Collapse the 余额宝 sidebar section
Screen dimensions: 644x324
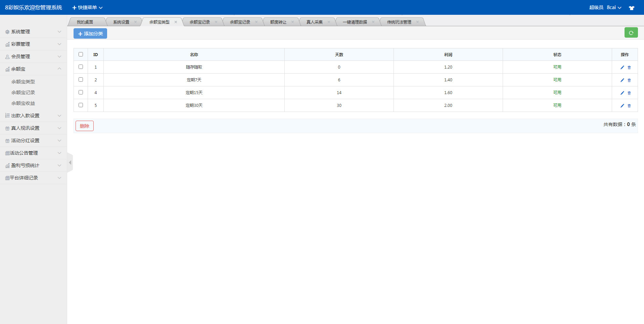pyautogui.click(x=33, y=69)
